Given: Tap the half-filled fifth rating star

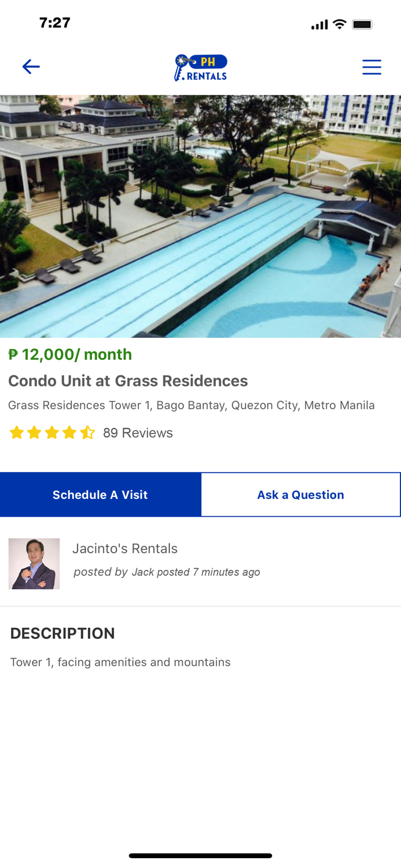Looking at the screenshot, I should point(88,432).
